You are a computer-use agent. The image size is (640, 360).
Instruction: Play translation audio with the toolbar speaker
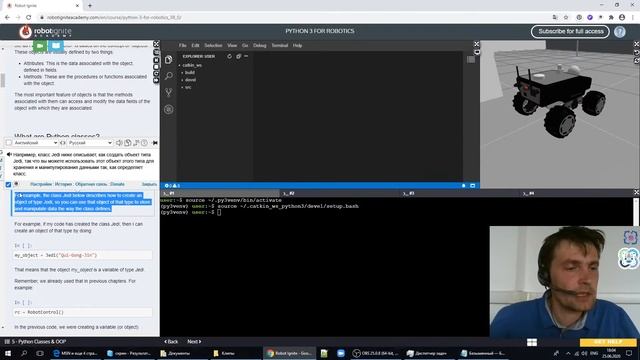119,143
